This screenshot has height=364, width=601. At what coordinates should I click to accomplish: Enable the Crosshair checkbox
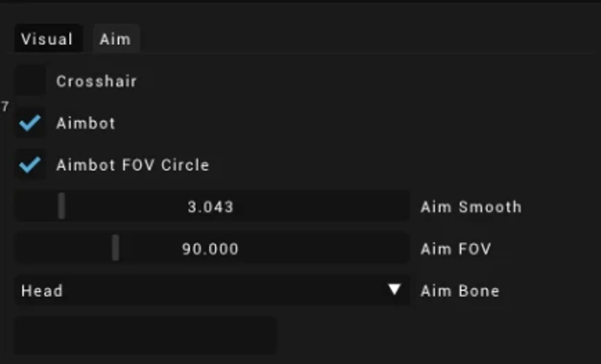pyautogui.click(x=30, y=81)
